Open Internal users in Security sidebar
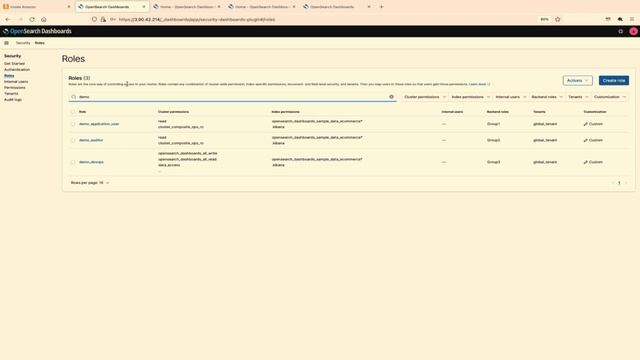The height and width of the screenshot is (360, 640). click(16, 82)
